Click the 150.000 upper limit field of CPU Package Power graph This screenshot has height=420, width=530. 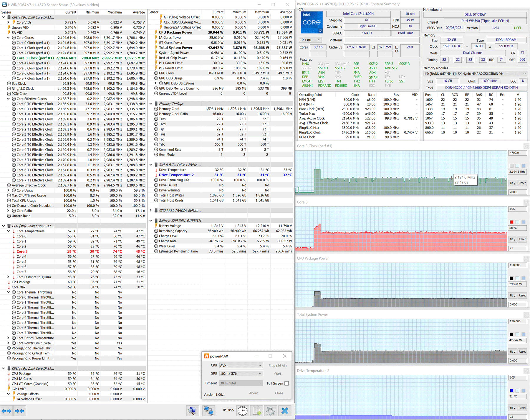[x=517, y=265]
